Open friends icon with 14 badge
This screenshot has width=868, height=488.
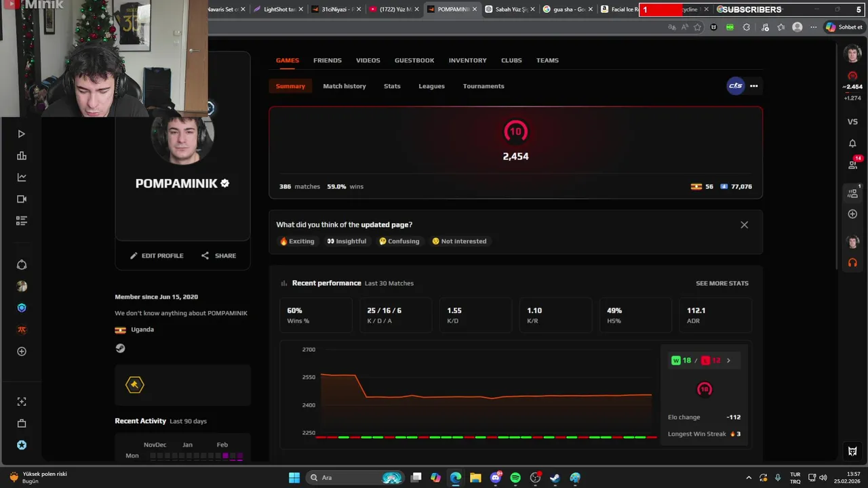pos(853,163)
